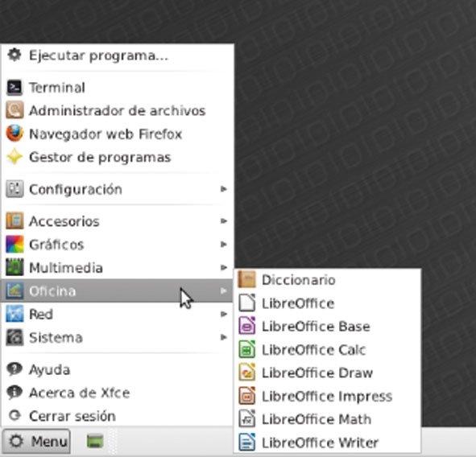Click the Terminal icon in the menu

14,88
